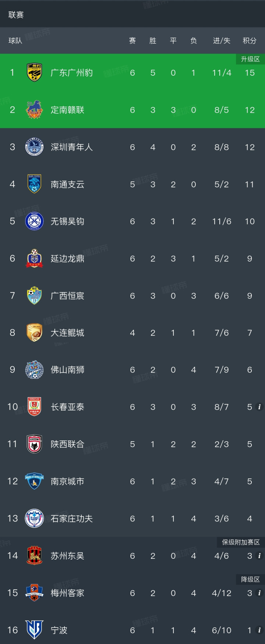Open the 石家庄功夫 team name link

(71, 518)
